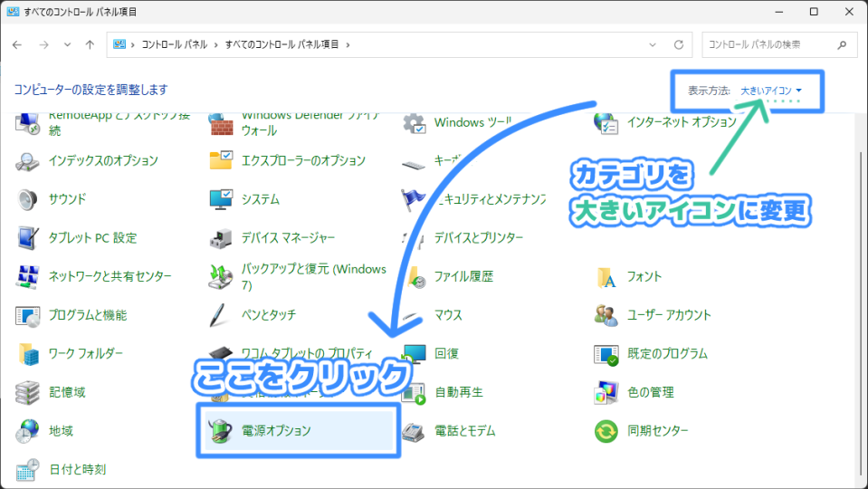This screenshot has height=489, width=868.
Task: Click the 日付と時刻 calendar clock icon
Action: (x=27, y=470)
